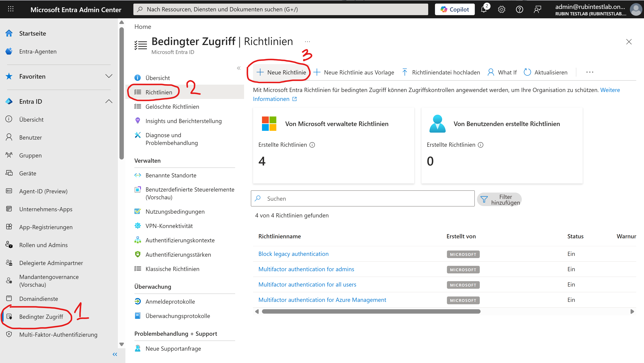This screenshot has height=363, width=644.
Task: Open Benannte Standorte menu item
Action: [171, 175]
